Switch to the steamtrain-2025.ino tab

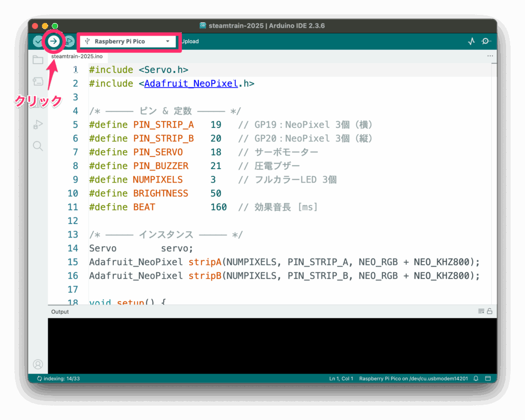(77, 56)
